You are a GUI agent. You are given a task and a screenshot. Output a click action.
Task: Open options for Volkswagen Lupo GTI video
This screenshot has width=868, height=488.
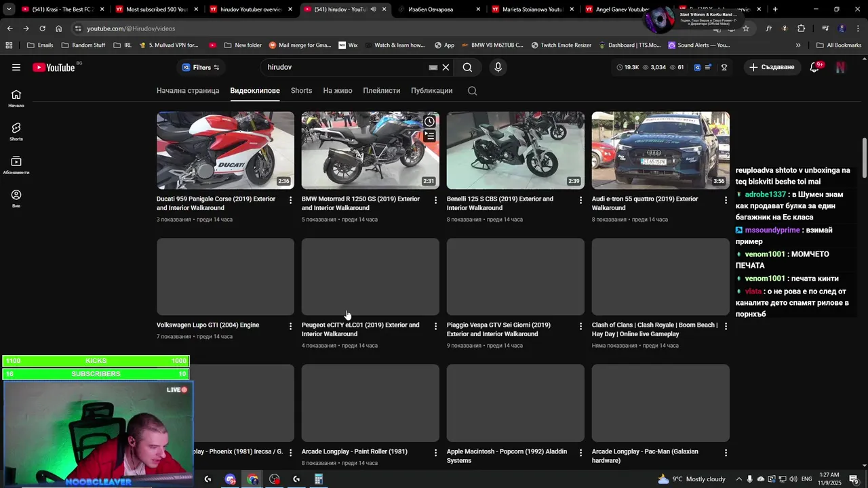[290, 326]
